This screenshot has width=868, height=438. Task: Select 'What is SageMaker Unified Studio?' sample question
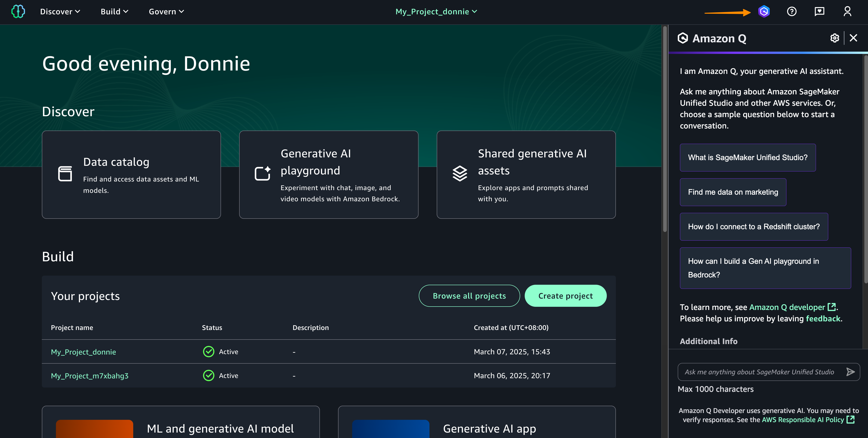[747, 157]
